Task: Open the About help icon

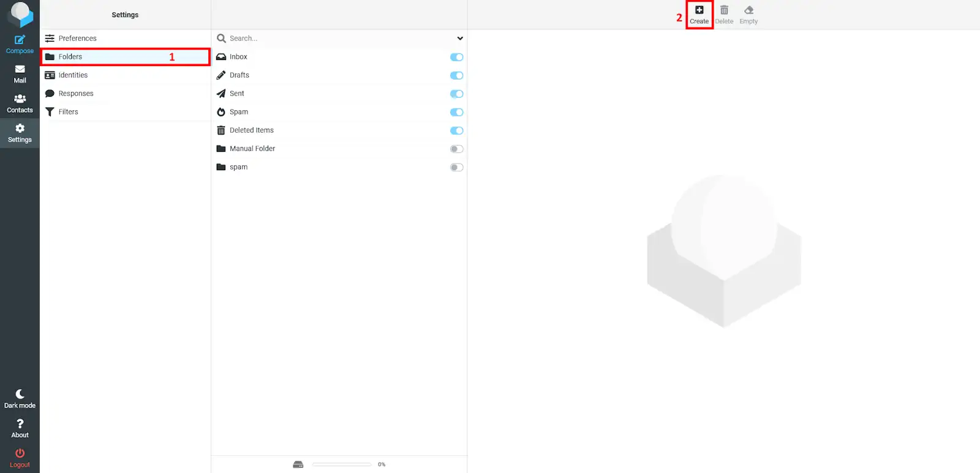Action: 20,424
